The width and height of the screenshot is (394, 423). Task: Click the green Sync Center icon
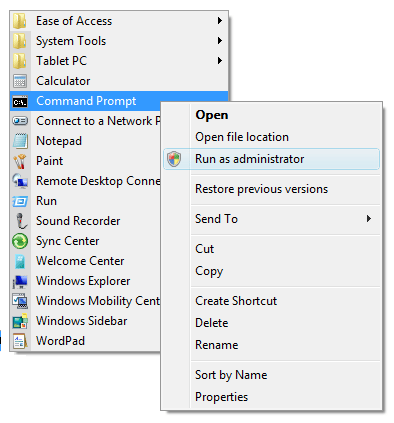point(20,241)
